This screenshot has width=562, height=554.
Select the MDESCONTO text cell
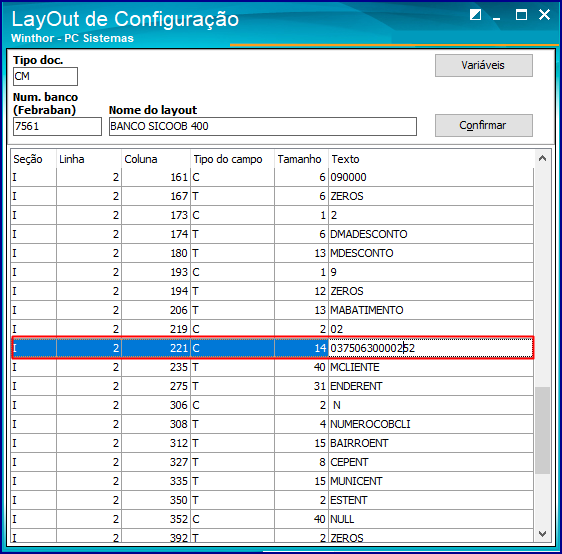431,253
